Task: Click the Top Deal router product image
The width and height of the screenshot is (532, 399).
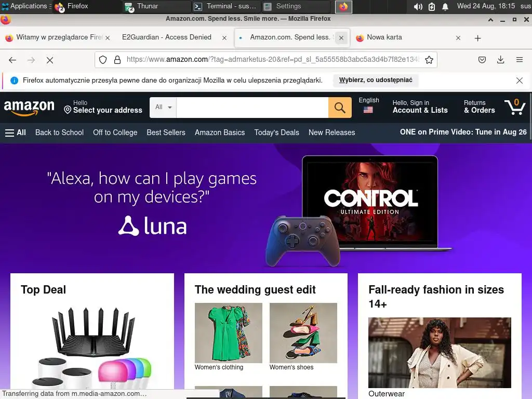Action: point(92,348)
